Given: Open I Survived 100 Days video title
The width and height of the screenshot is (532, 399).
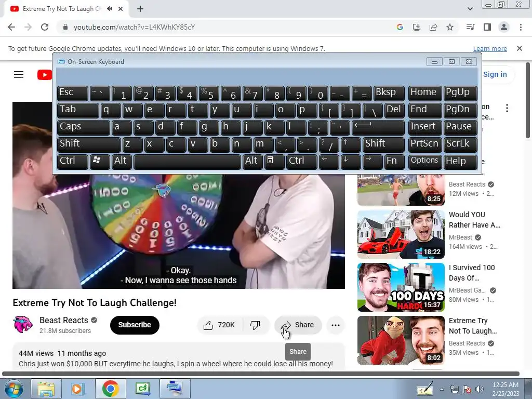Looking at the screenshot, I should 472,273.
